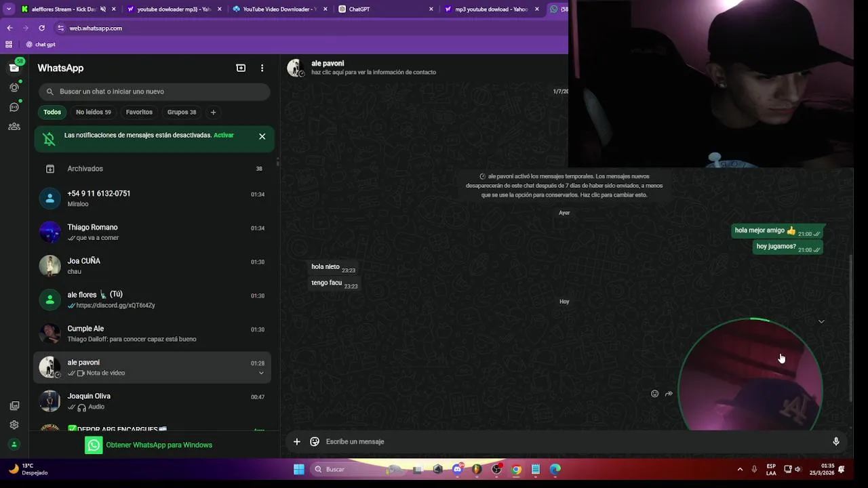Open chat with +54 9 11 6132-0751

click(x=153, y=198)
